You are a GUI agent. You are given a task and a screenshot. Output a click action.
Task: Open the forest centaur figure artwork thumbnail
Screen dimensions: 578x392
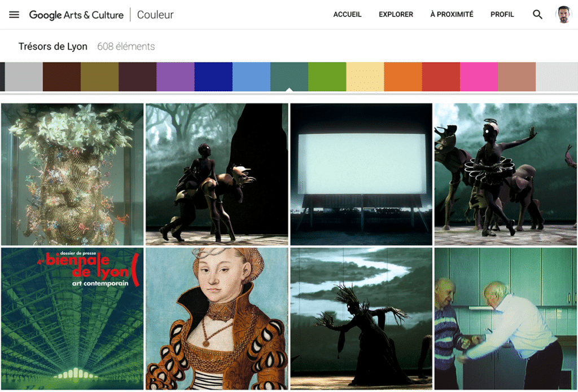click(x=217, y=174)
